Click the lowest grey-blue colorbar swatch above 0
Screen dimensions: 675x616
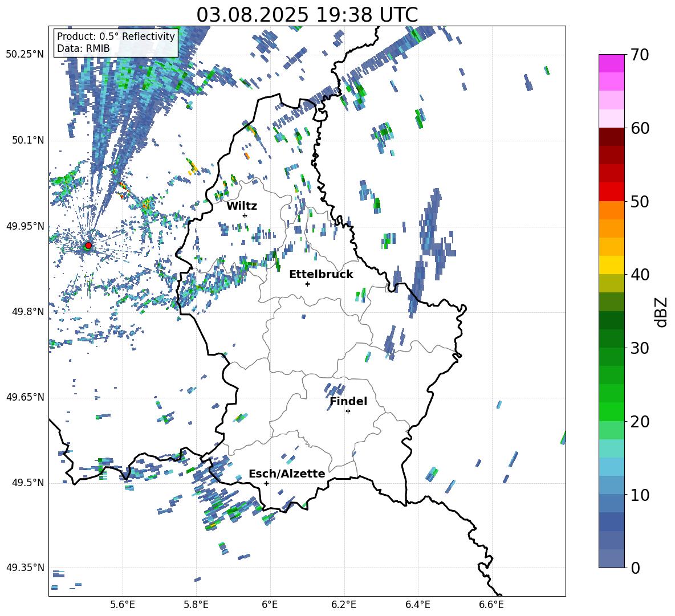[x=611, y=558]
